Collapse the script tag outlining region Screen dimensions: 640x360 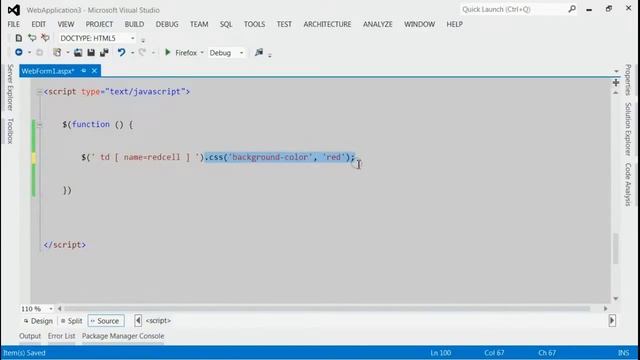tap(39, 92)
